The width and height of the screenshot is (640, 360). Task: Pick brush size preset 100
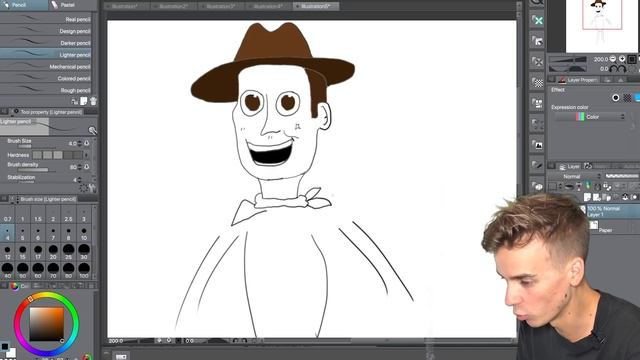(x=84, y=270)
